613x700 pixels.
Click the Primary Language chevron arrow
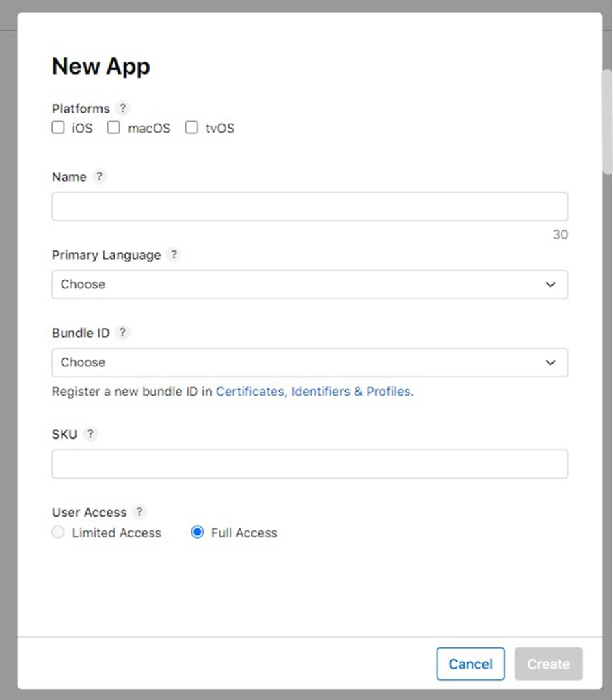click(551, 284)
